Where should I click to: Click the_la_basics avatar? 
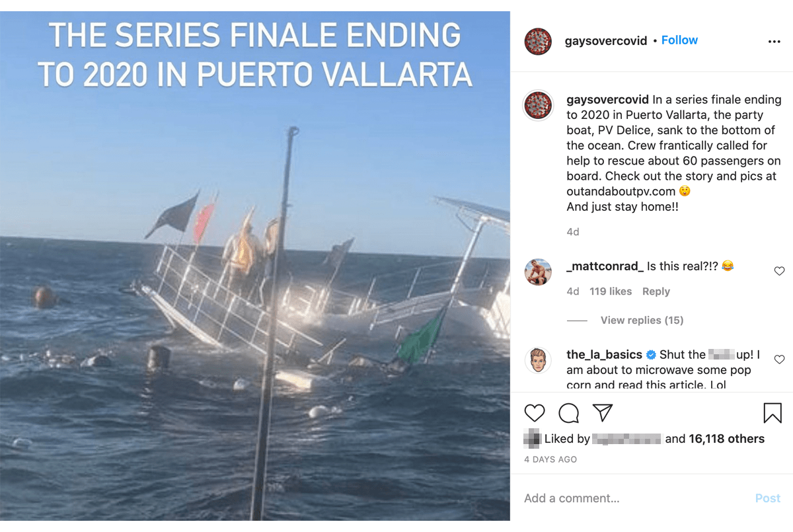[x=538, y=361]
